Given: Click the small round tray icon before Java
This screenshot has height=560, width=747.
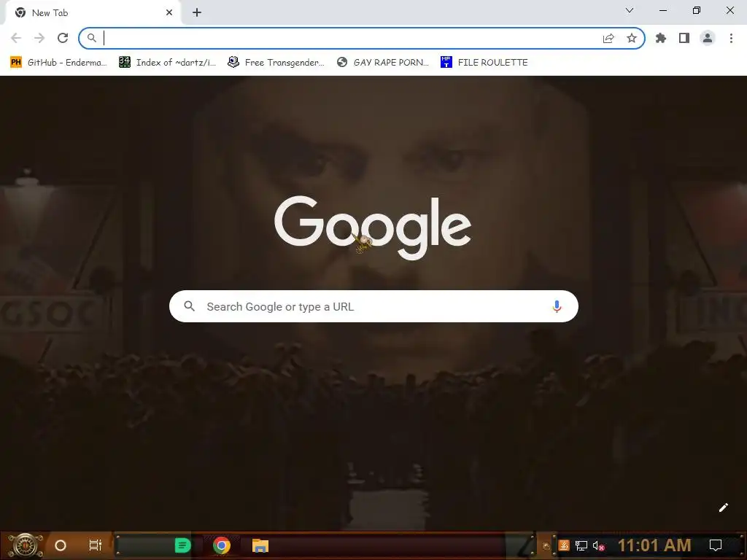Looking at the screenshot, I should pyautogui.click(x=546, y=545).
